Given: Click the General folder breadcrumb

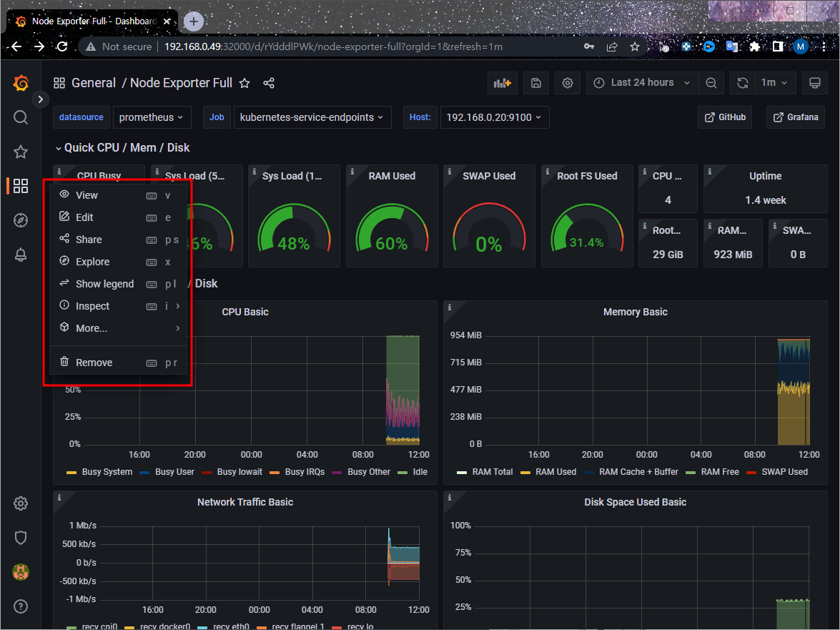Looking at the screenshot, I should (x=94, y=83).
